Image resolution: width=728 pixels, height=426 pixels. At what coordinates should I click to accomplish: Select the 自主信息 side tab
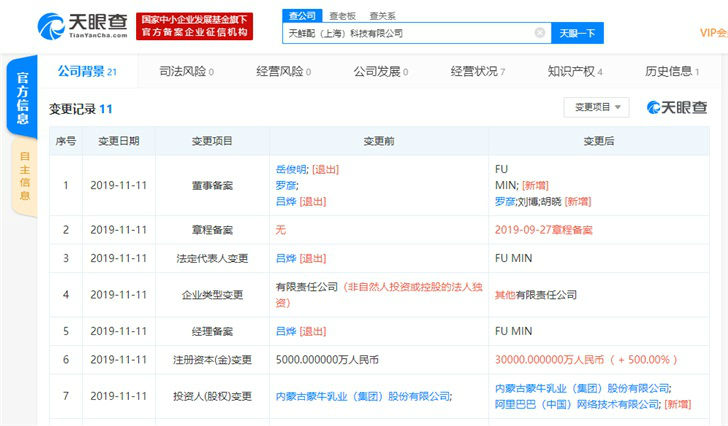[x=24, y=175]
